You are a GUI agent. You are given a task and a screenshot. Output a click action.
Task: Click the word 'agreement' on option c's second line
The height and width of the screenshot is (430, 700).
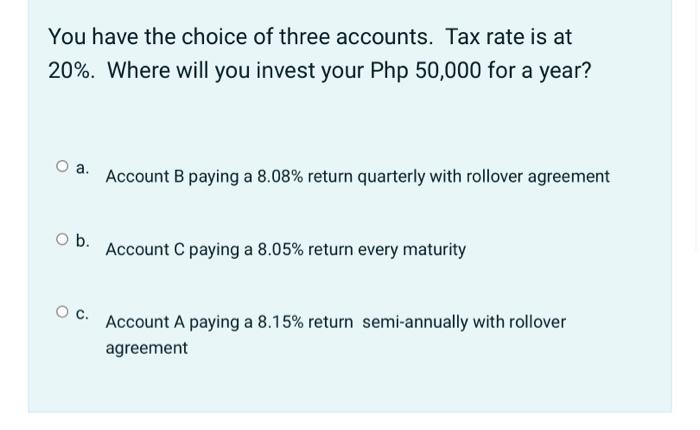(x=146, y=348)
